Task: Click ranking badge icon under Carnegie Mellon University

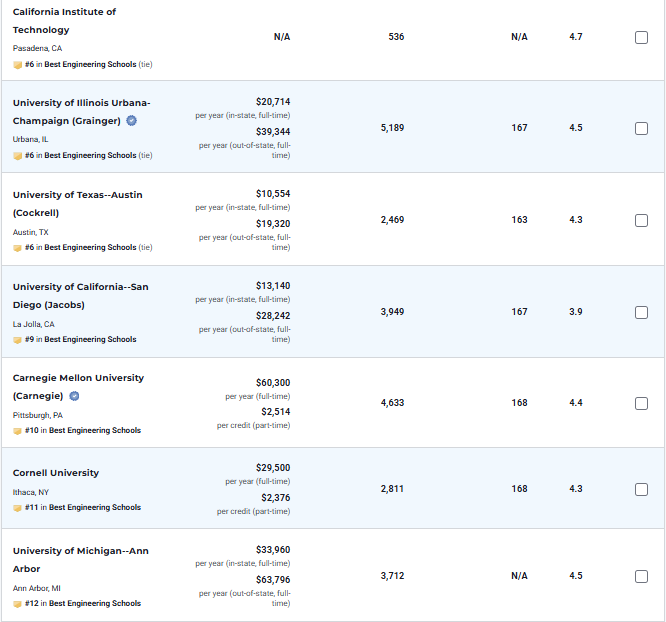Action: [17, 430]
